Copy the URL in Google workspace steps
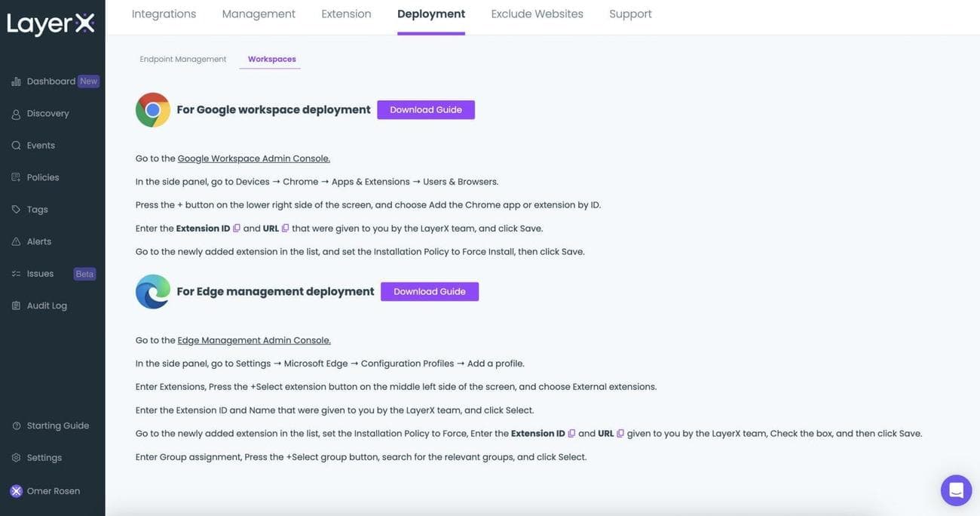980x516 pixels. tap(285, 229)
